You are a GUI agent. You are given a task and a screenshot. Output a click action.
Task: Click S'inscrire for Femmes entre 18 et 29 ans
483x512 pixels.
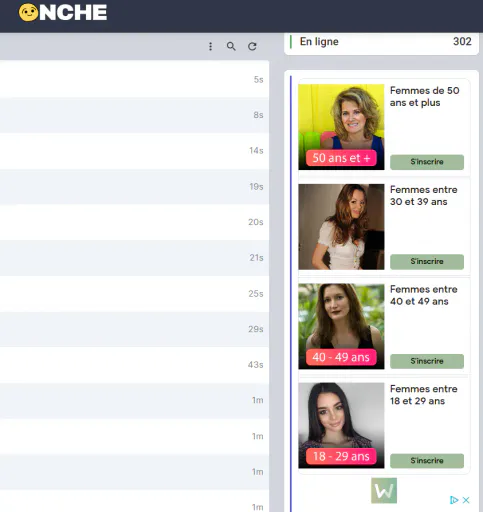pyautogui.click(x=427, y=461)
